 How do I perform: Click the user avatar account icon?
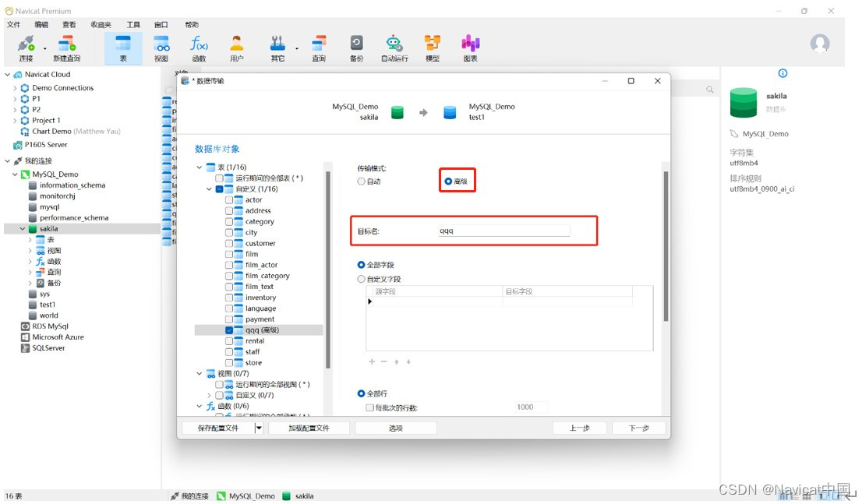[x=820, y=44]
